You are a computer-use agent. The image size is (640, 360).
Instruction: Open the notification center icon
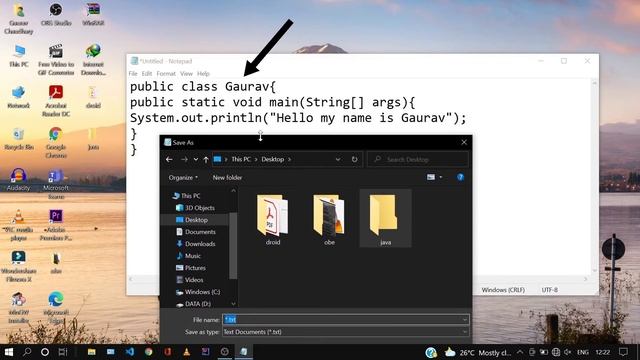pos(623,352)
